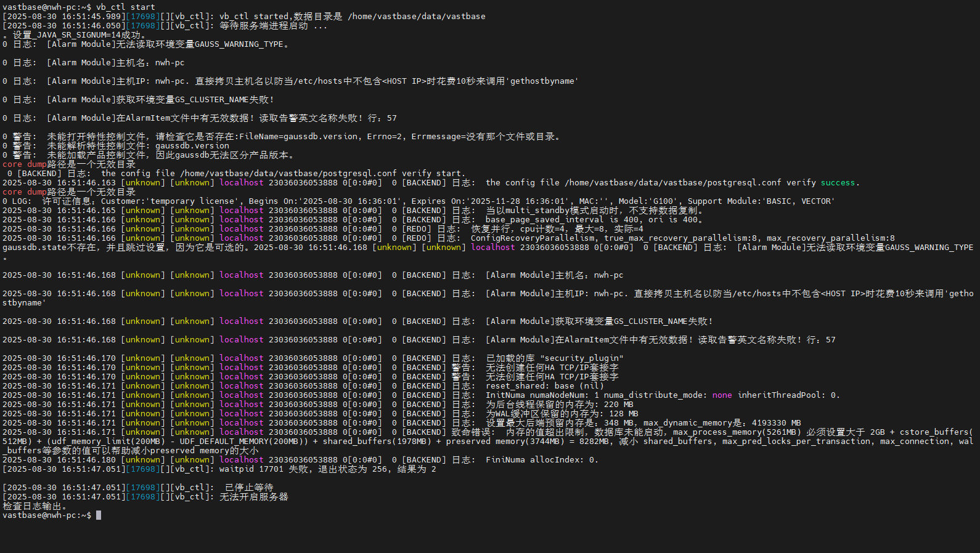The width and height of the screenshot is (980, 553).
Task: Click "FileName=gaussdb.version" in the warning line
Action: pyautogui.click(x=298, y=137)
